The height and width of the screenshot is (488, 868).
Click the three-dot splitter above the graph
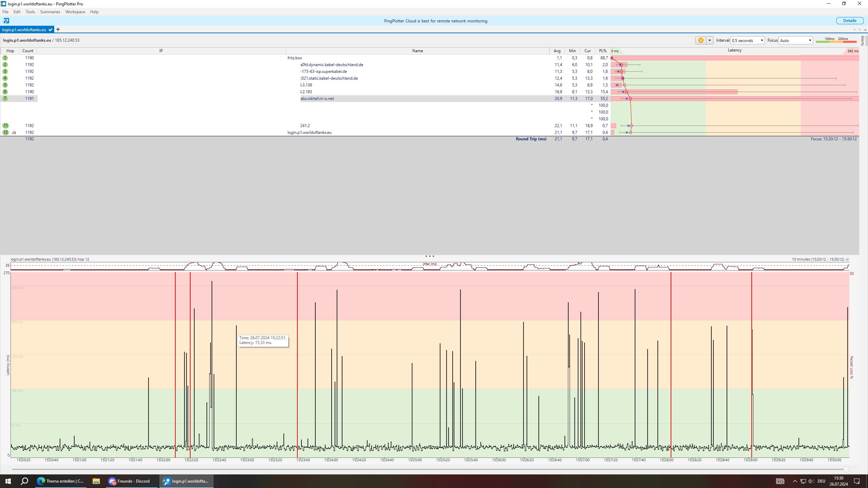(430, 256)
